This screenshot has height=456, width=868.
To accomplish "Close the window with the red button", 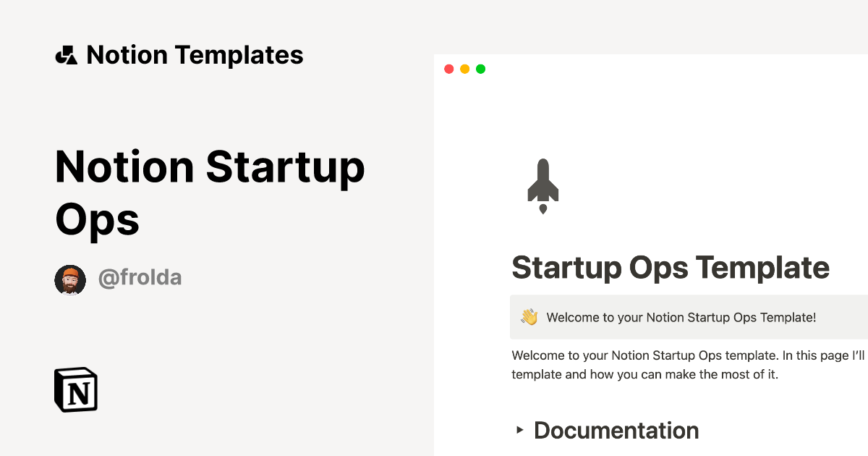I will pyautogui.click(x=448, y=69).
